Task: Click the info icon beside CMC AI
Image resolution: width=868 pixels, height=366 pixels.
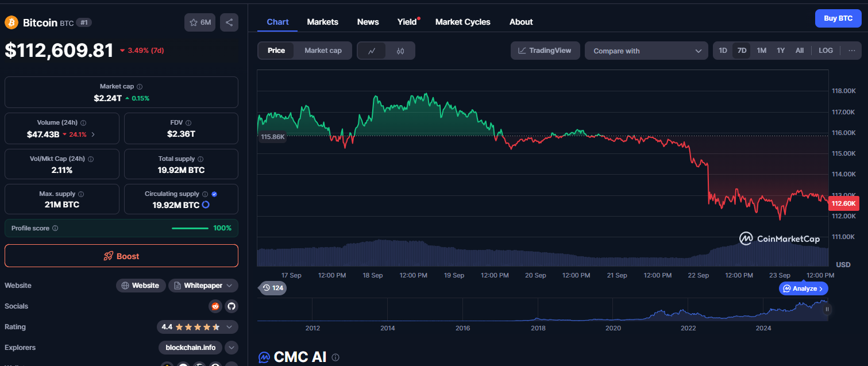Action: point(335,357)
